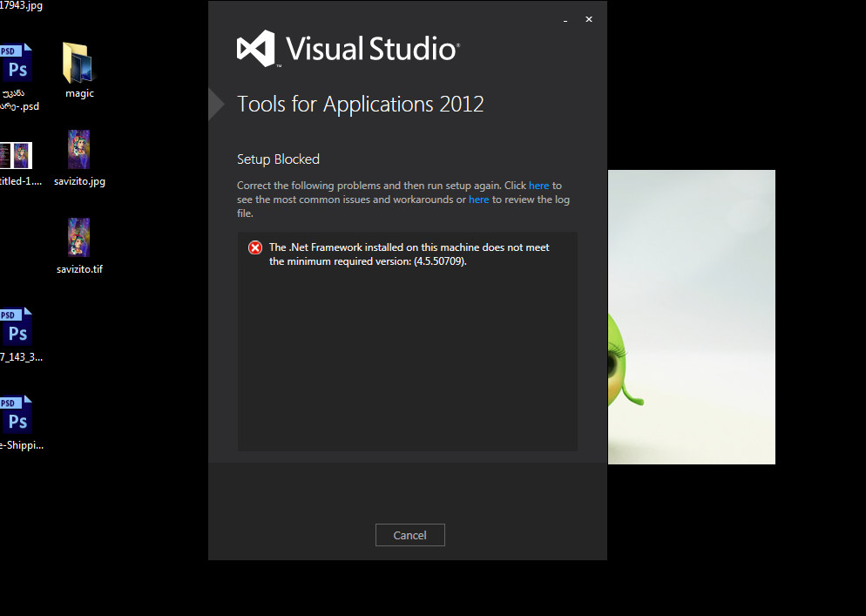This screenshot has height=616, width=866.
Task: Click the green character picture behind setup
Action: [692, 317]
